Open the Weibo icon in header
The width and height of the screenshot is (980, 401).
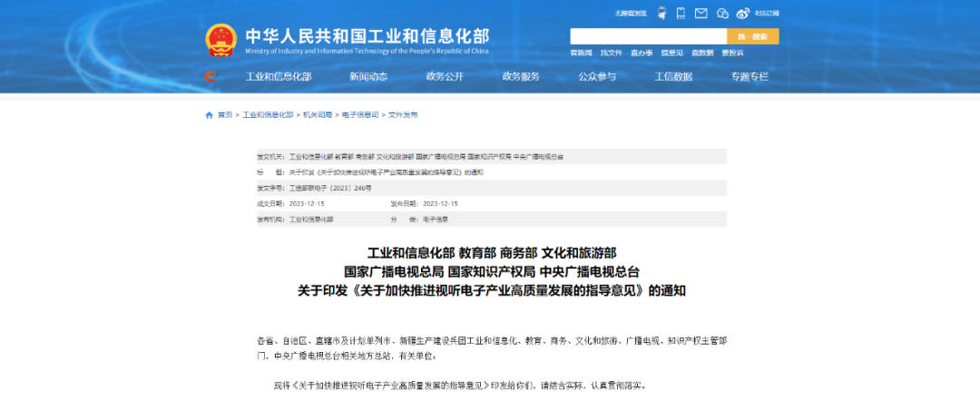[742, 13]
